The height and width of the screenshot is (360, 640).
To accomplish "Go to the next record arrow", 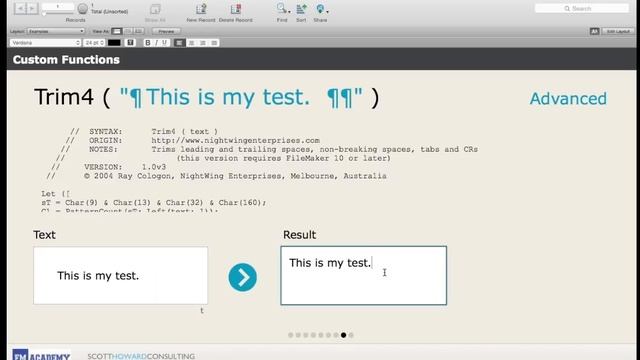I will (x=32, y=8).
